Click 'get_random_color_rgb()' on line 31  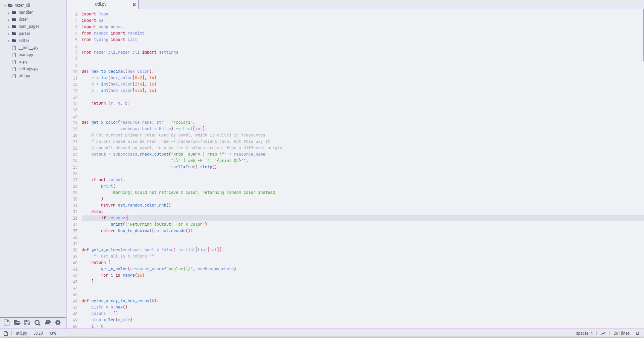(x=144, y=205)
